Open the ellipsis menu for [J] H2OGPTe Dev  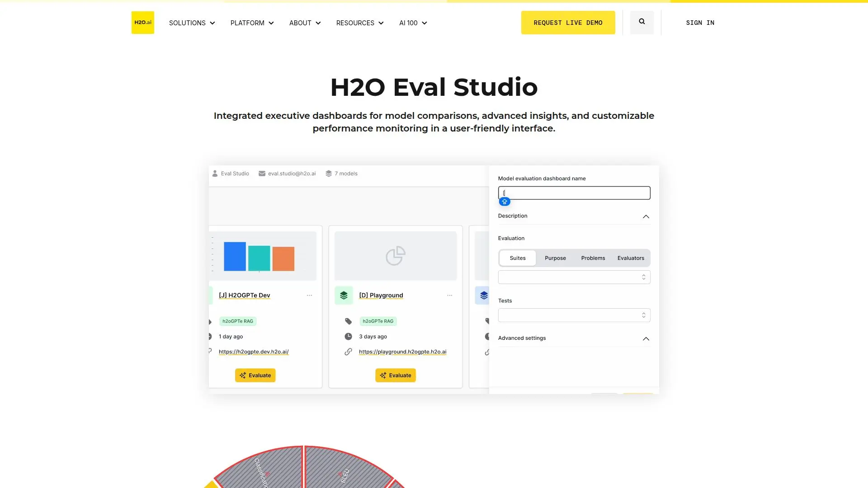pyautogui.click(x=309, y=296)
